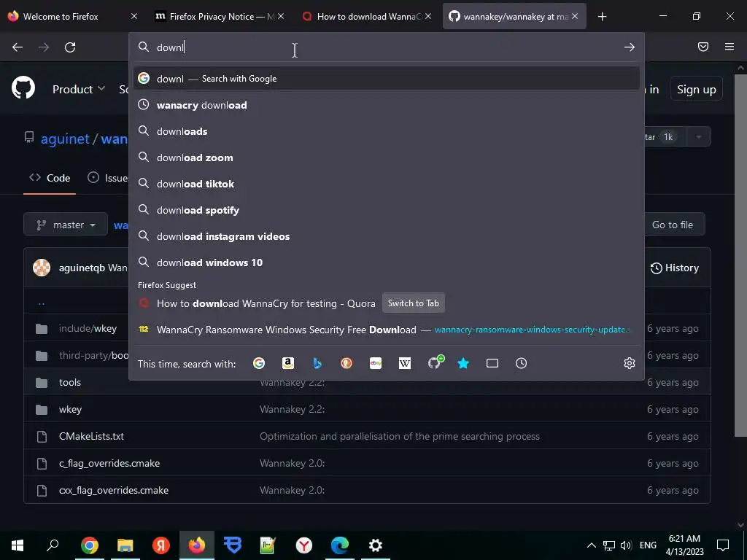Choose 'download windows 10' suggestion
This screenshot has height=560, width=747.
pyautogui.click(x=387, y=262)
